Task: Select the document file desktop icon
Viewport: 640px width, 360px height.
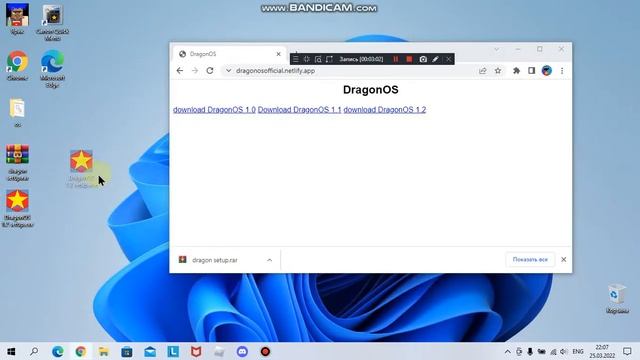Action: 17,113
